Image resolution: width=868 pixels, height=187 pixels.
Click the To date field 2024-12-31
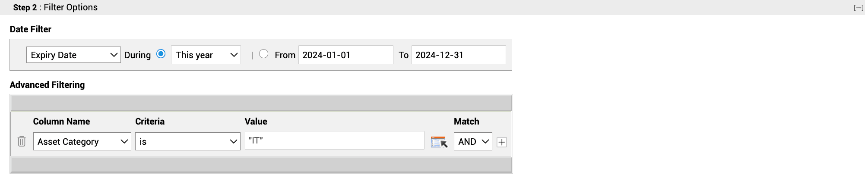(x=458, y=55)
